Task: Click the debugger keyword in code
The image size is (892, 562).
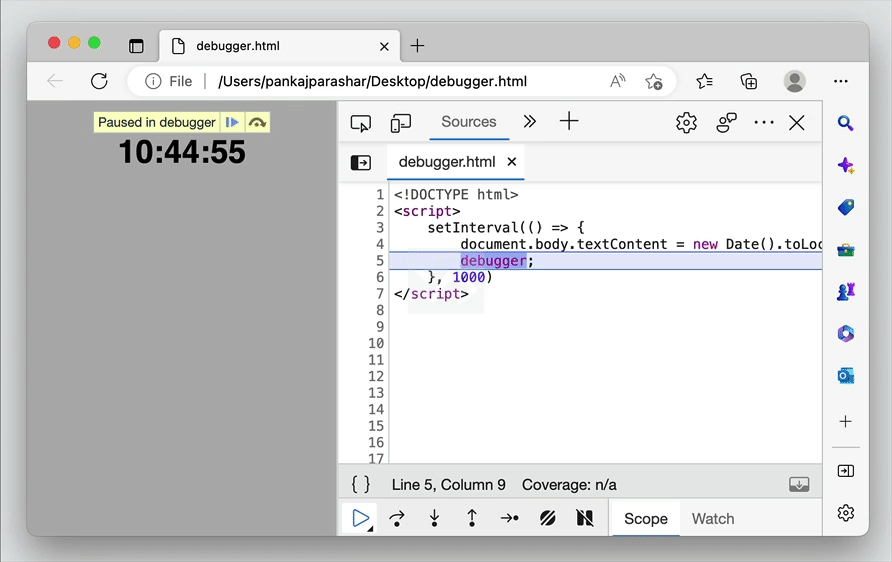Action: [493, 261]
